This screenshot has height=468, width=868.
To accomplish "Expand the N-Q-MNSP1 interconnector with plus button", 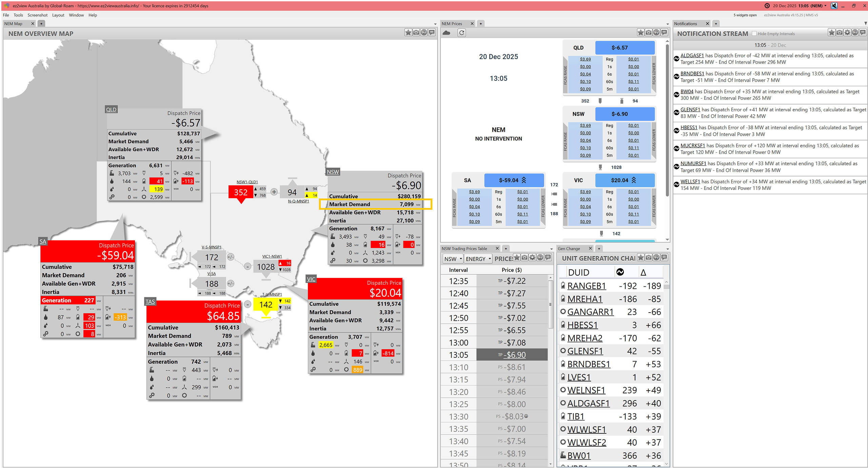I will coord(274,192).
